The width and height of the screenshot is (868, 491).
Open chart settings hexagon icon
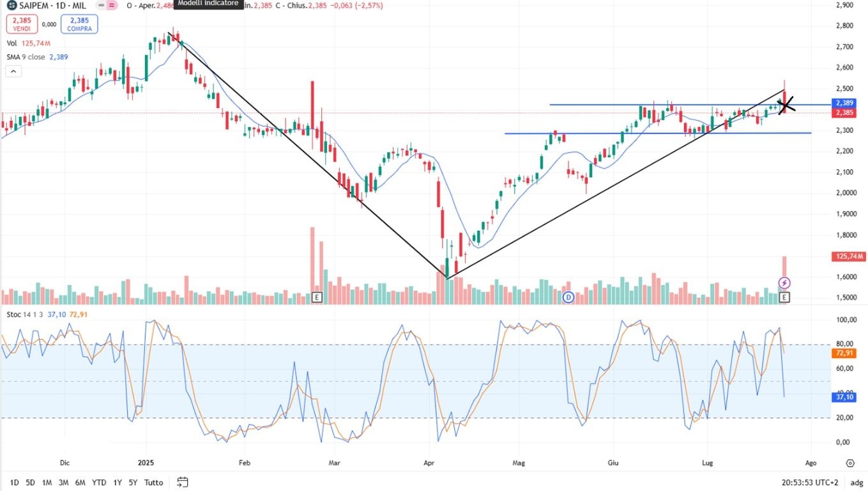[x=850, y=463]
